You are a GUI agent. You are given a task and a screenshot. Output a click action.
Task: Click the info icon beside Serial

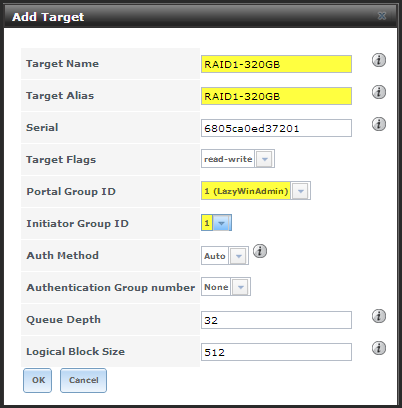[x=379, y=124]
